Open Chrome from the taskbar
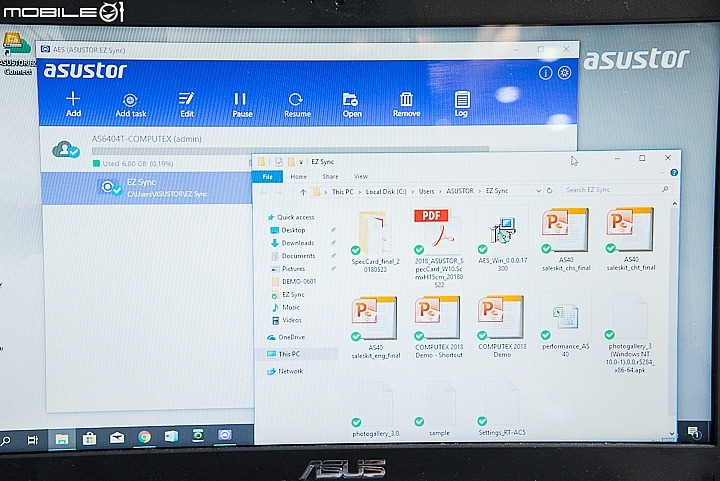The image size is (720, 481). [144, 437]
